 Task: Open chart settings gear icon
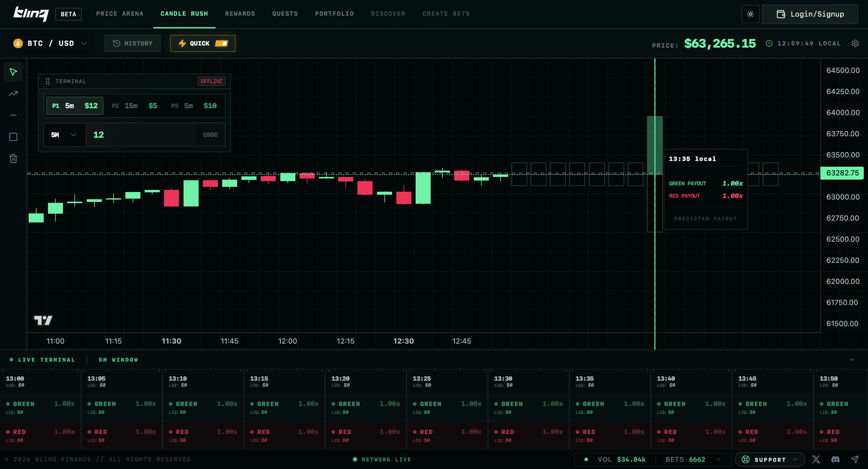click(x=855, y=43)
